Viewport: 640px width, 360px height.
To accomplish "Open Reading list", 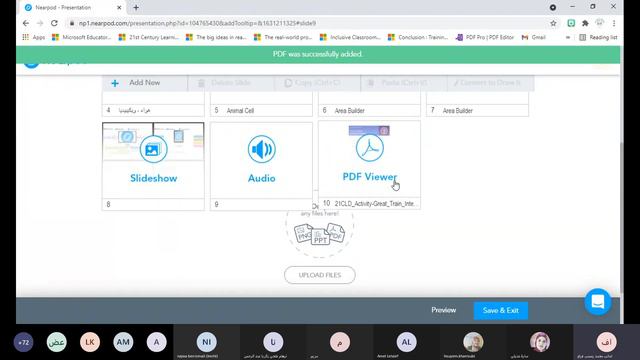I will [x=598, y=37].
